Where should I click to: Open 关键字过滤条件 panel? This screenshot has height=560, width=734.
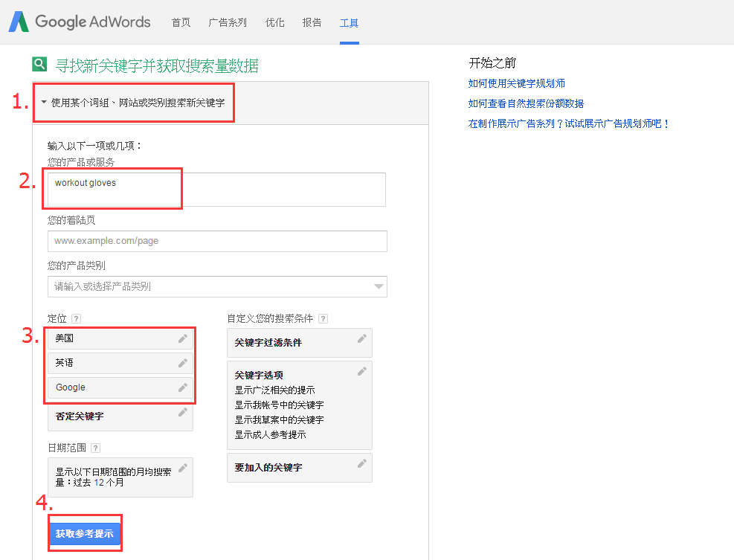point(300,343)
